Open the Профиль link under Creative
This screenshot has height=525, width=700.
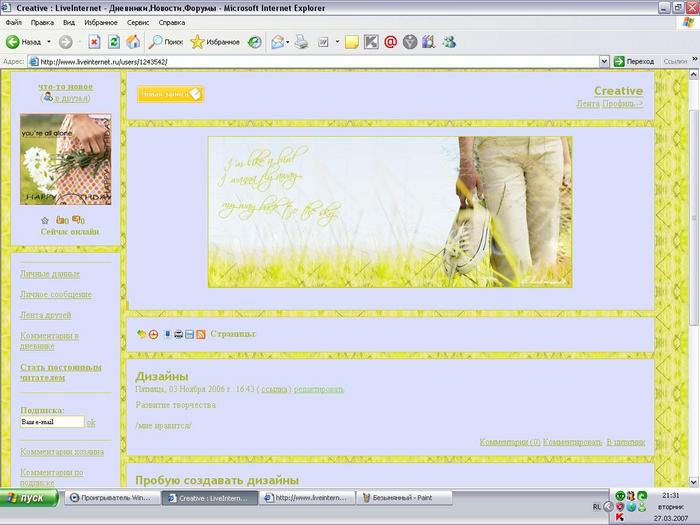tap(623, 104)
